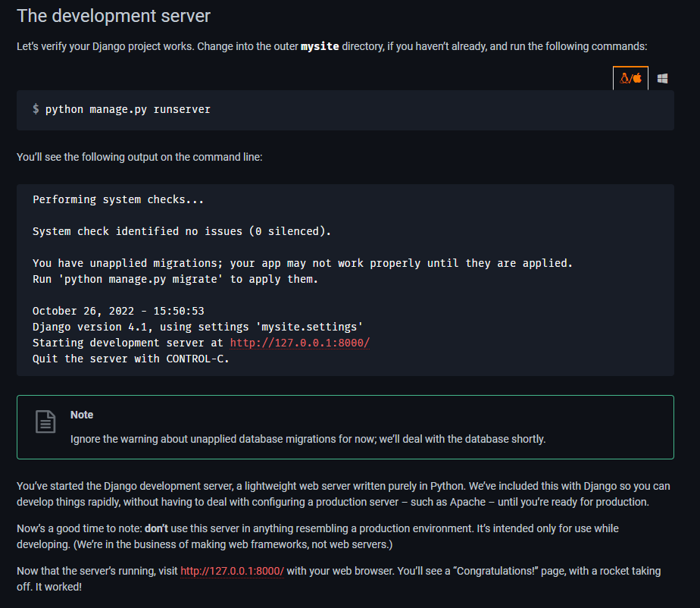The width and height of the screenshot is (700, 608).
Task: Click 'You'll see the following output' sentence
Action: click(x=139, y=157)
